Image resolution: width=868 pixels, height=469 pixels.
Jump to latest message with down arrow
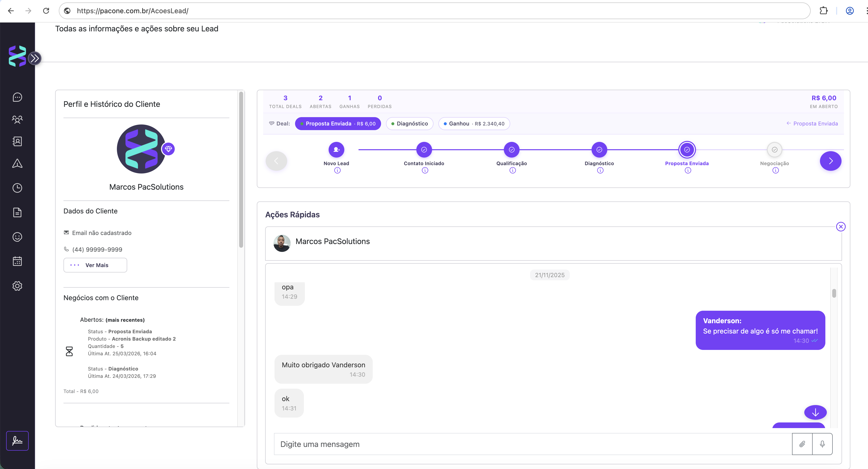815,412
